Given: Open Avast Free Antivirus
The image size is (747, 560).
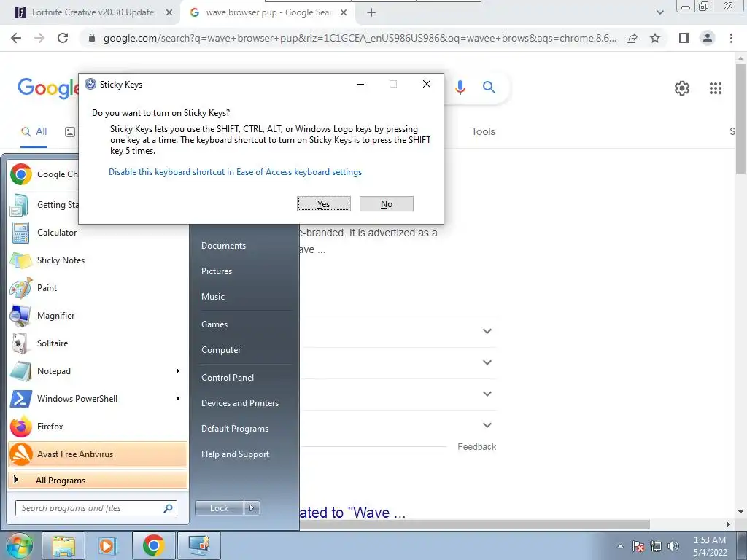Looking at the screenshot, I should coord(98,454).
